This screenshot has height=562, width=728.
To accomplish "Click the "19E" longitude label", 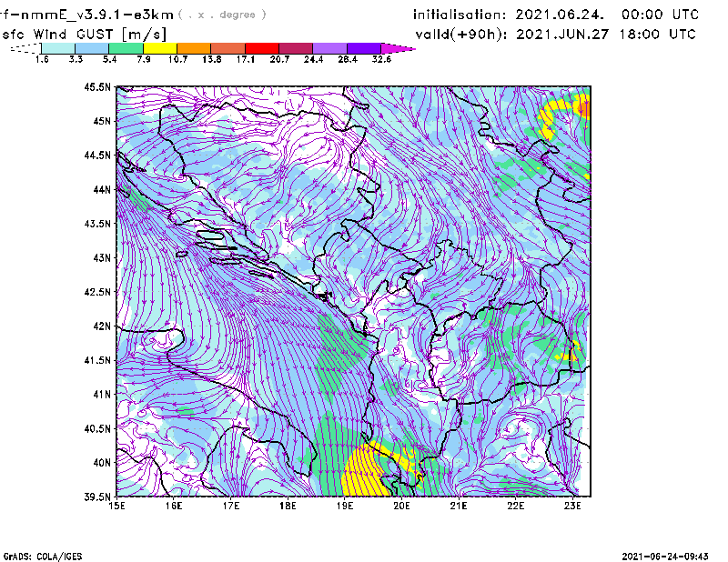I will coord(345,506).
